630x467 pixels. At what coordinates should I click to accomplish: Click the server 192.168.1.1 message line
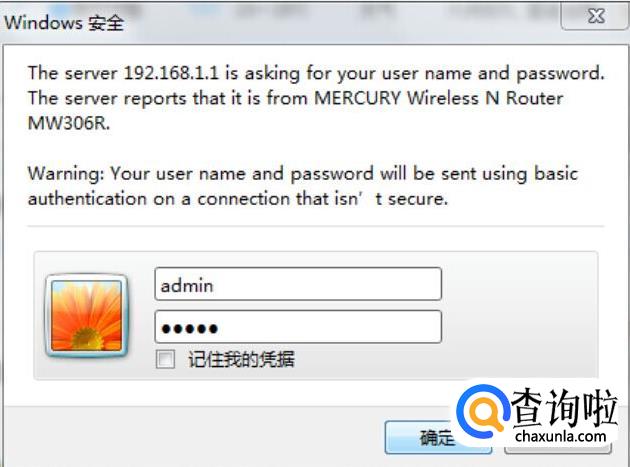(x=316, y=74)
